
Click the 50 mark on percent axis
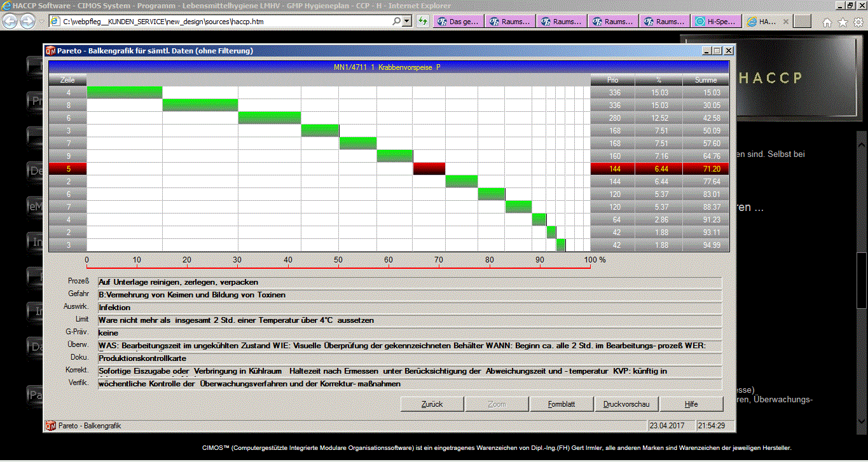[338, 260]
